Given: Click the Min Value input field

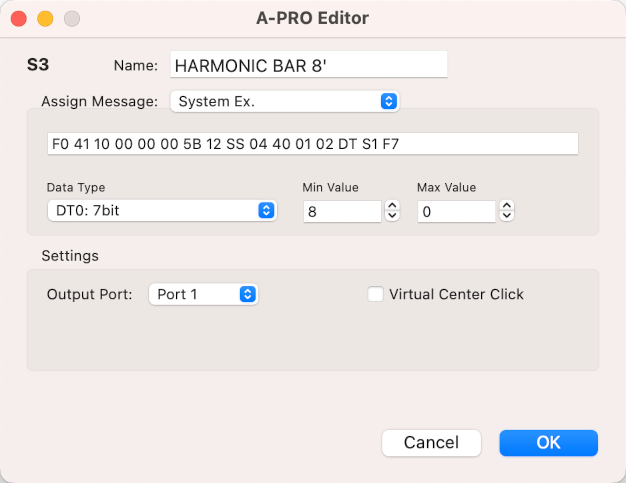Looking at the screenshot, I should point(342,212).
